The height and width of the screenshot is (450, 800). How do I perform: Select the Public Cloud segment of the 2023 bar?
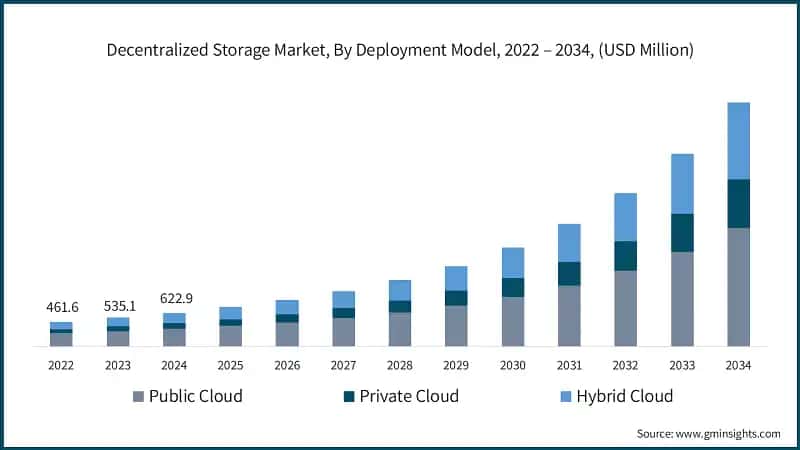coord(118,339)
